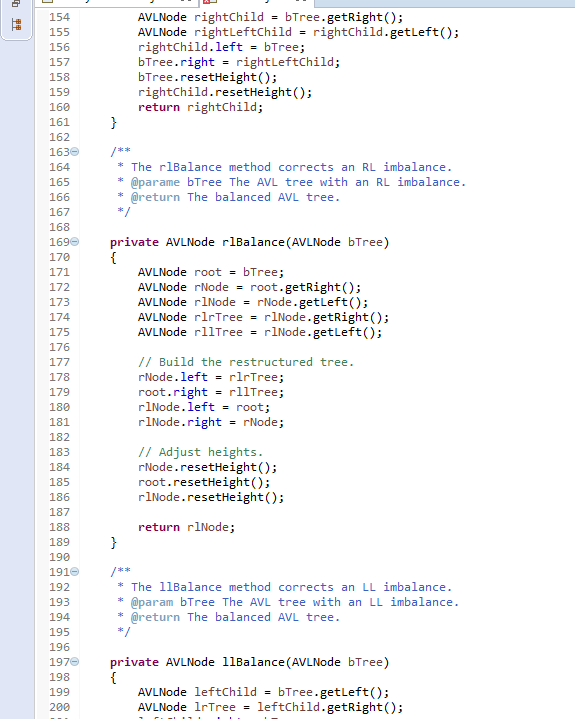Viewport: 575px width, 719px height.
Task: Click 'rlNode.left = root;' line
Action: click(204, 407)
